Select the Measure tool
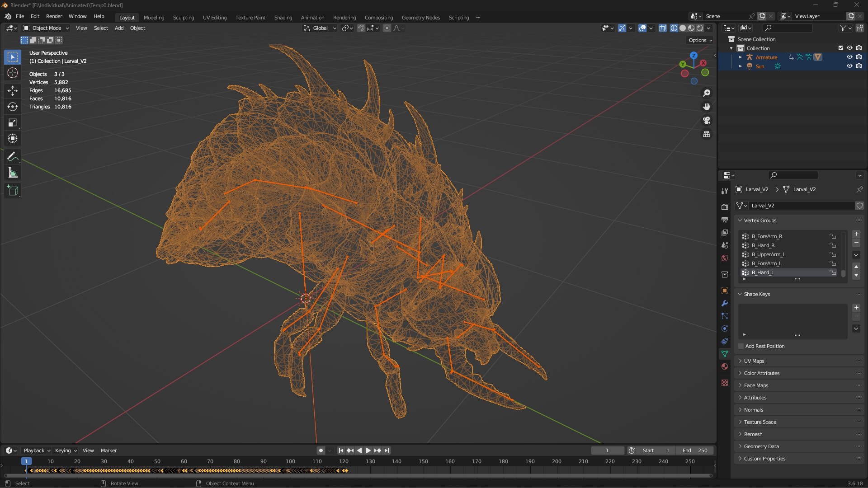This screenshot has width=868, height=488. [x=13, y=173]
